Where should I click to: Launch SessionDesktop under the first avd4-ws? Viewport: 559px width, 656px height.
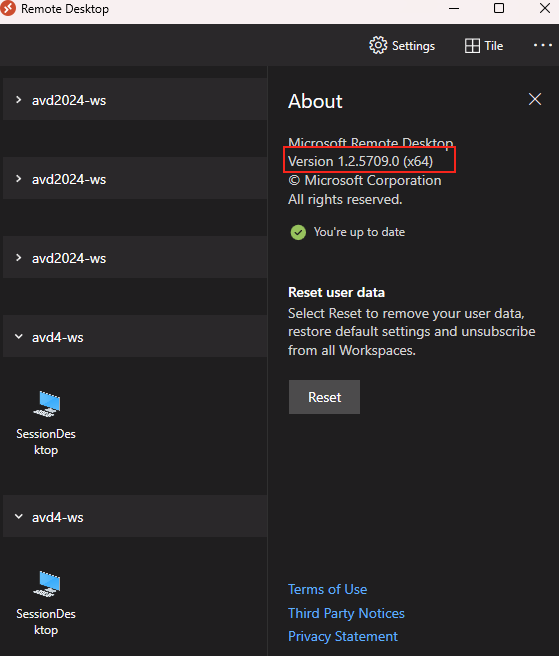click(46, 423)
